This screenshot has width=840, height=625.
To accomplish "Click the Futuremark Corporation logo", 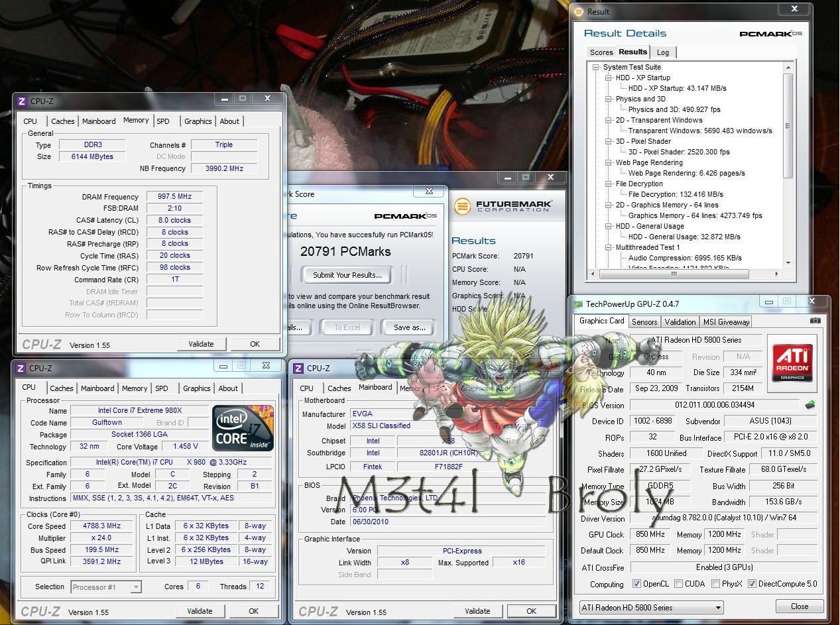I will point(503,205).
